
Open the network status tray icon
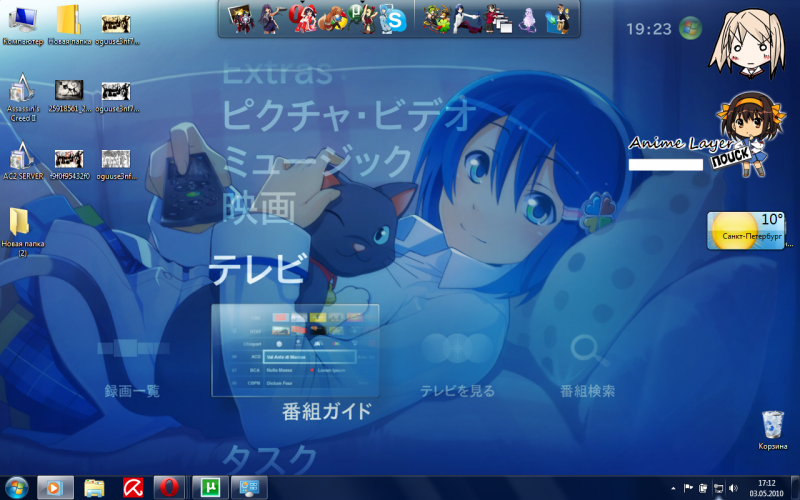tap(718, 488)
